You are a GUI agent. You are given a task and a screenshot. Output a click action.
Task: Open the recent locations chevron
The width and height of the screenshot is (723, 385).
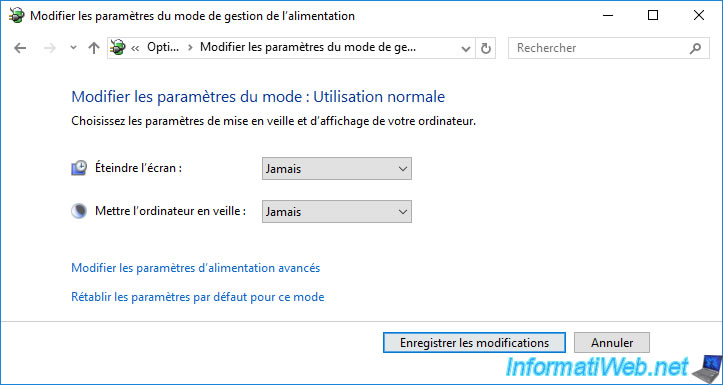click(x=73, y=48)
